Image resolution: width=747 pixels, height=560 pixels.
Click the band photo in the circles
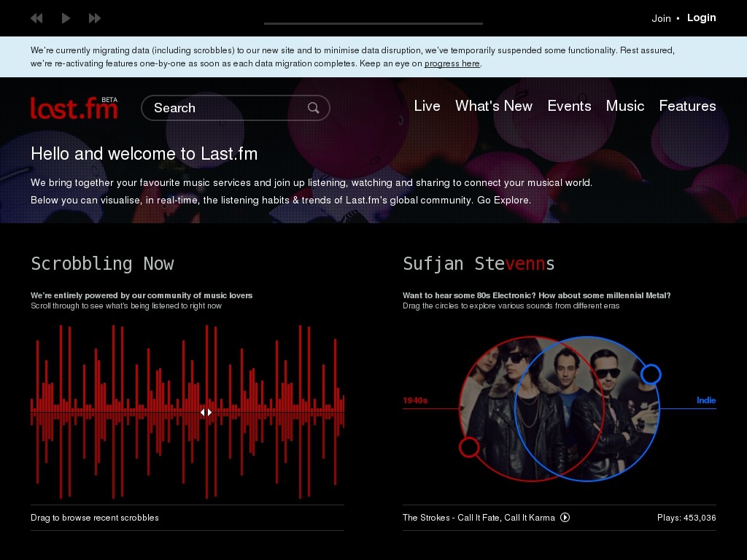[x=560, y=409]
